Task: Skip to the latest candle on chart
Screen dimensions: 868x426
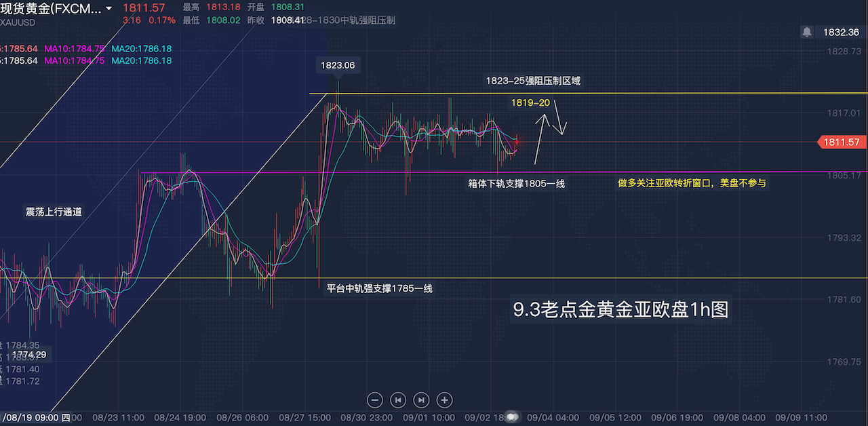Action: pyautogui.click(x=421, y=400)
